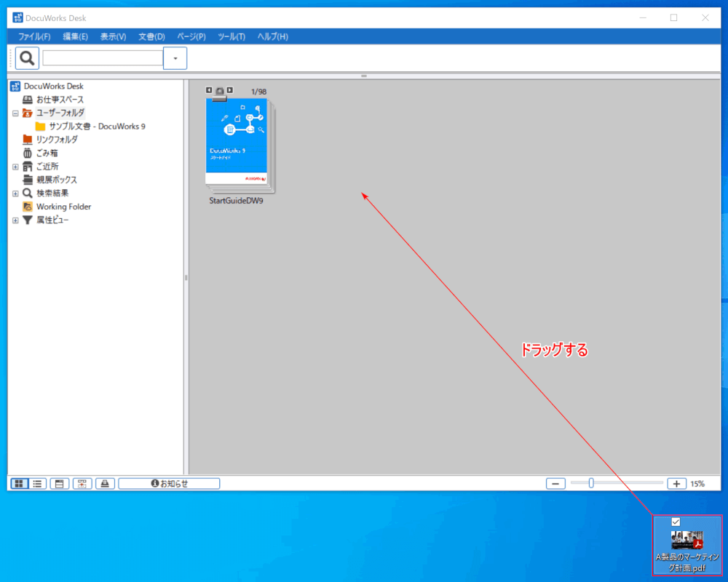The width and height of the screenshot is (728, 582).
Task: Click the thumbnail zoom slider handle
Action: point(591,483)
